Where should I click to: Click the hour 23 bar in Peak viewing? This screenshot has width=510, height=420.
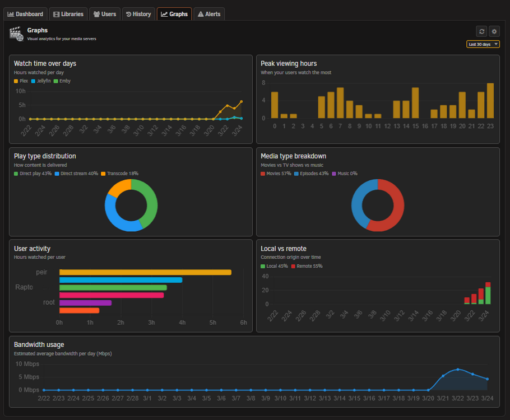[490, 100]
